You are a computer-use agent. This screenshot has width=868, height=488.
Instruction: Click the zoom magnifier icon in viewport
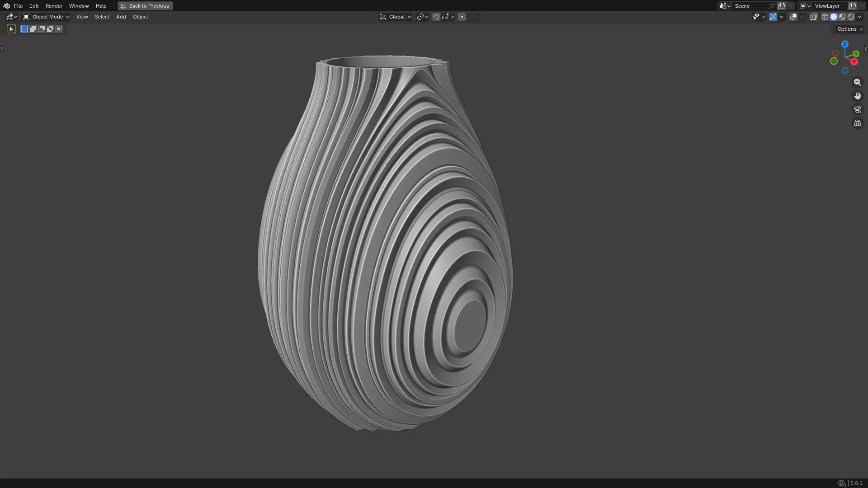tap(857, 82)
